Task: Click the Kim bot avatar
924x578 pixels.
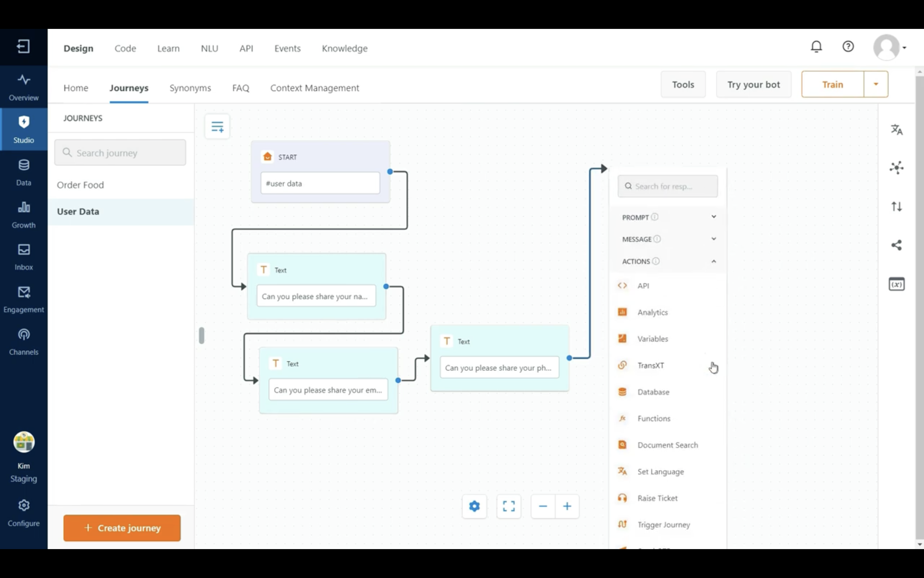Action: pyautogui.click(x=24, y=442)
